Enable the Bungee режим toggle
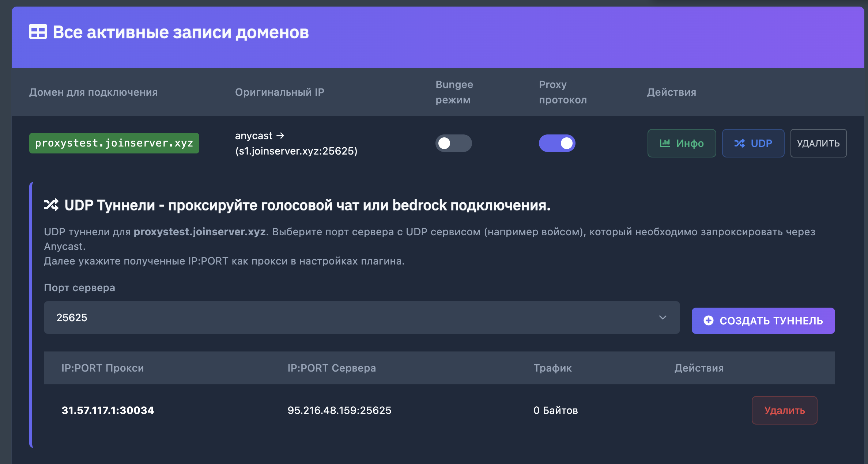This screenshot has width=868, height=464. coord(453,143)
